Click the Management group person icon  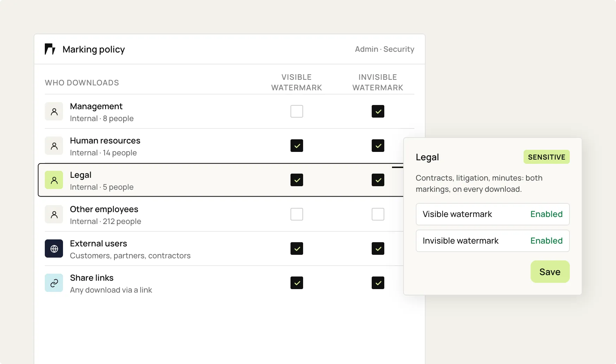click(54, 111)
